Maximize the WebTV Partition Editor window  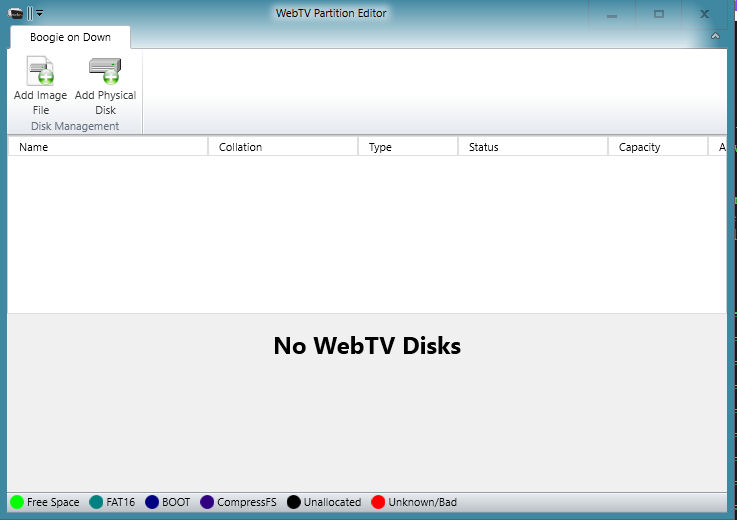point(659,14)
